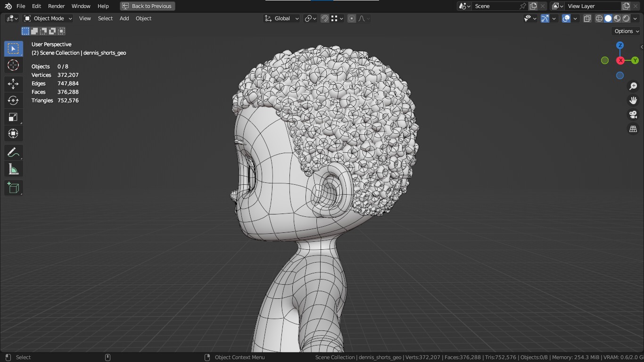Switch to Rendered shading
The height and width of the screenshot is (362, 644).
click(x=626, y=18)
